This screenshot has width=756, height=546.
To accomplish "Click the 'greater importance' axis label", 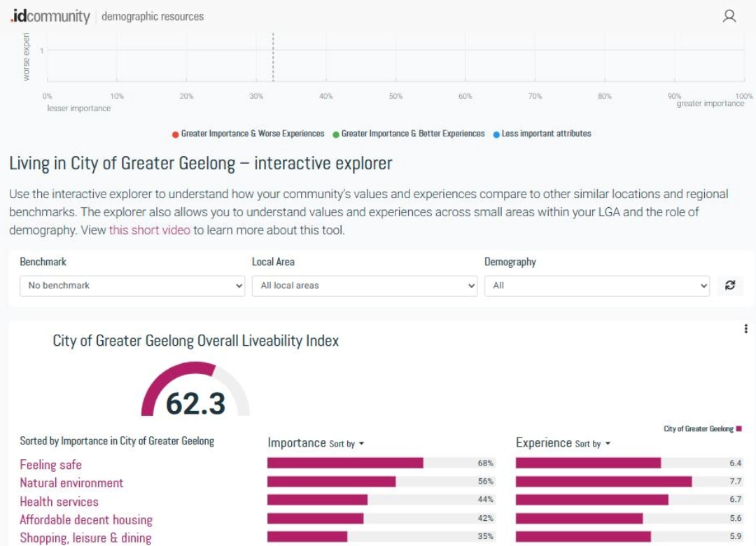I will coord(710,103).
